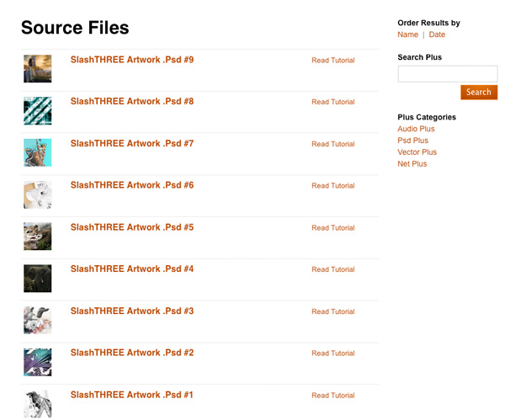Click the Order Results by label
Image resolution: width=505 pixels, height=420 pixels.
(428, 23)
